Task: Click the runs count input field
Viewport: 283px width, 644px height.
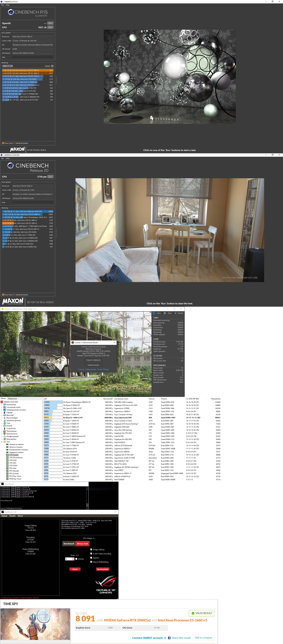Action: (x=69, y=559)
